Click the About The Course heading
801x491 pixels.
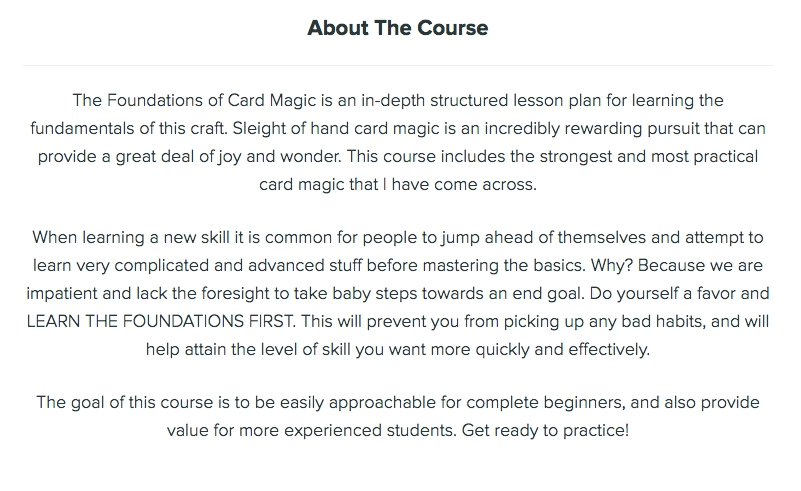tap(397, 28)
